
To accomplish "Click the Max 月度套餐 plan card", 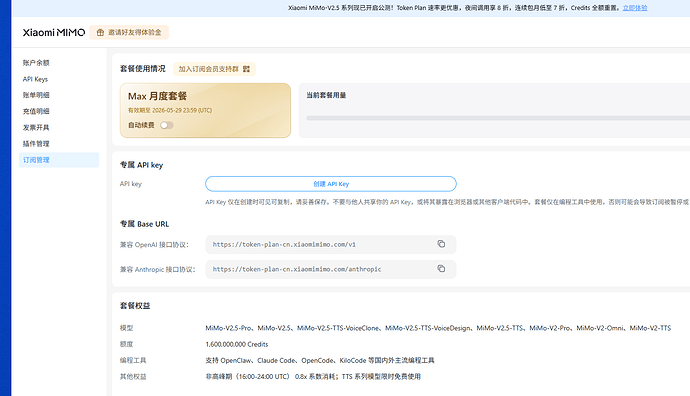I will click(206, 110).
